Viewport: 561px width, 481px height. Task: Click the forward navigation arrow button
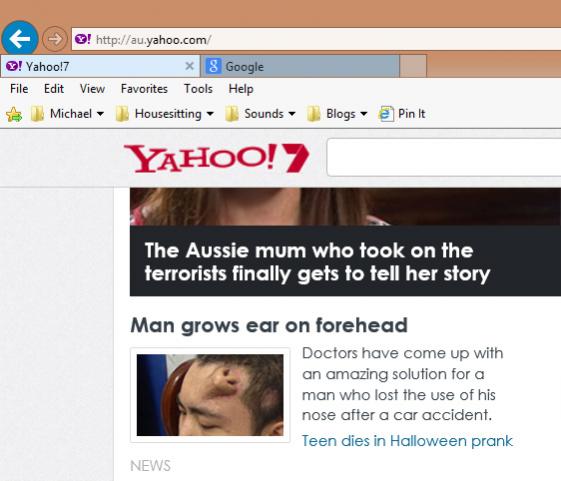tap(54, 39)
